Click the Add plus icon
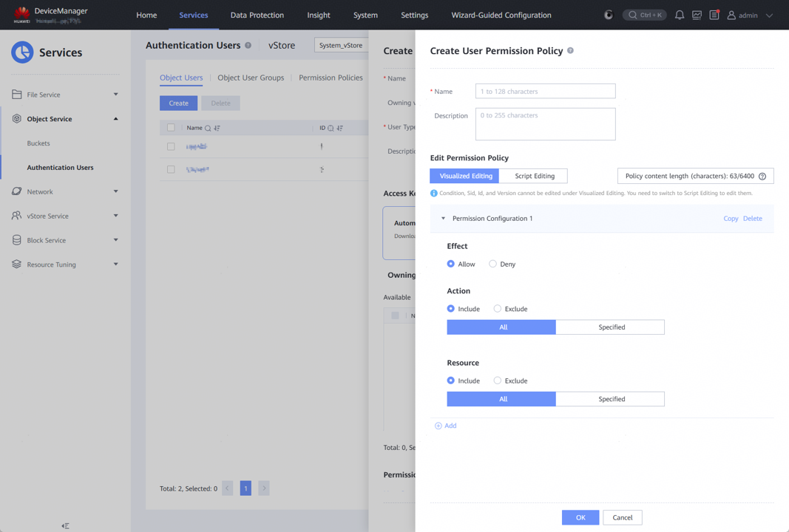 (x=438, y=426)
